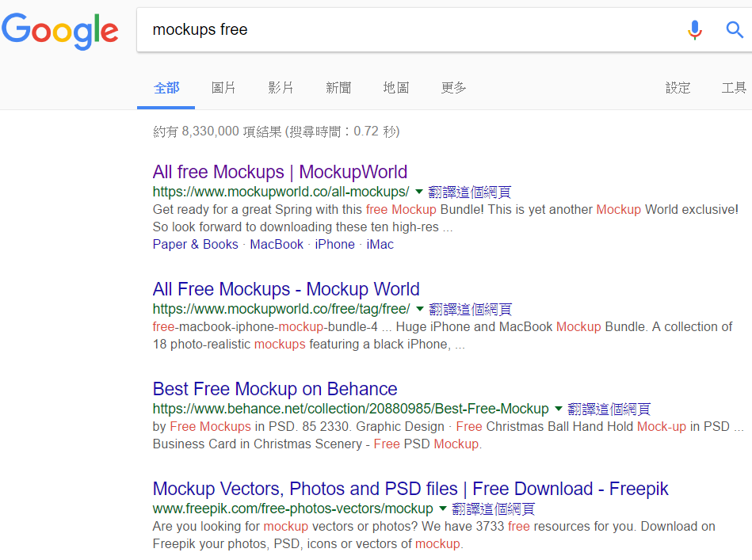Expand dropdown arrow next to free/tag/free URL

(x=420, y=309)
